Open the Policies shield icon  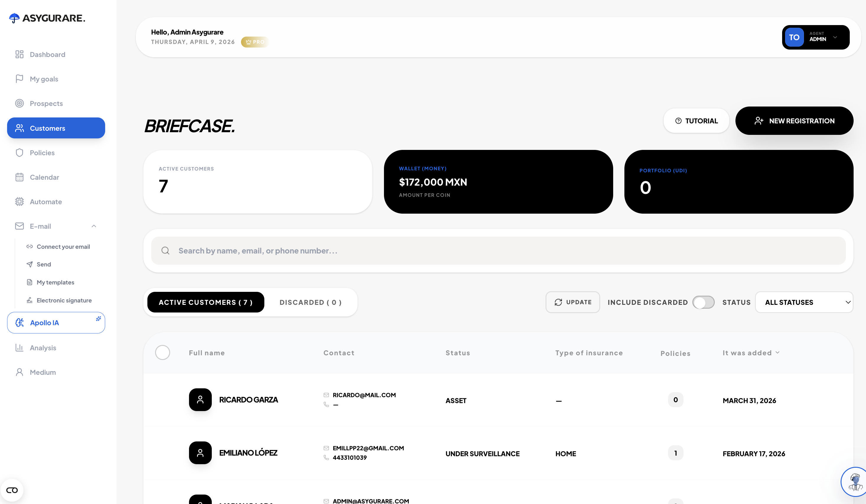tap(19, 153)
